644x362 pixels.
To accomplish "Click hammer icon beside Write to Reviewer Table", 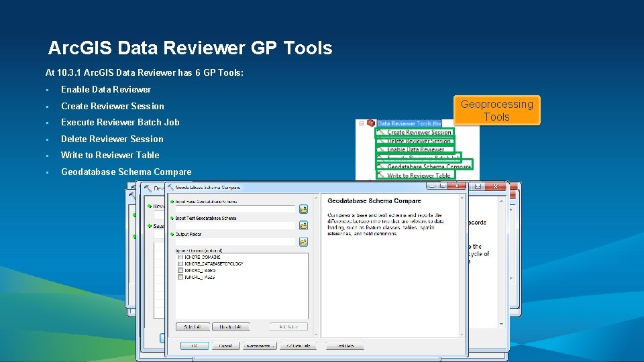I will click(381, 175).
